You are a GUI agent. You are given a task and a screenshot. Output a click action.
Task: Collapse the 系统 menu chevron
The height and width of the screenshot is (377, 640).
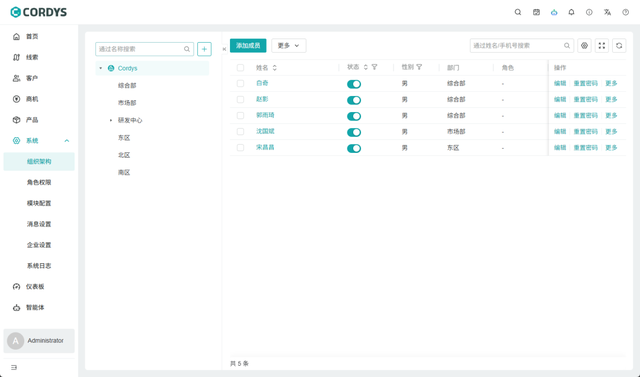pos(67,141)
